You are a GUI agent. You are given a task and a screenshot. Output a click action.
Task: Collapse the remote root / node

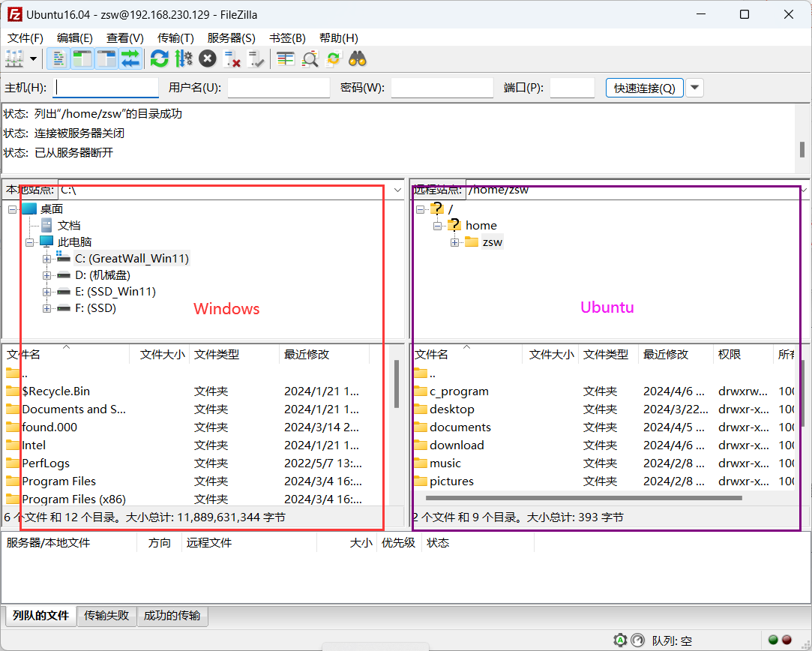point(420,209)
